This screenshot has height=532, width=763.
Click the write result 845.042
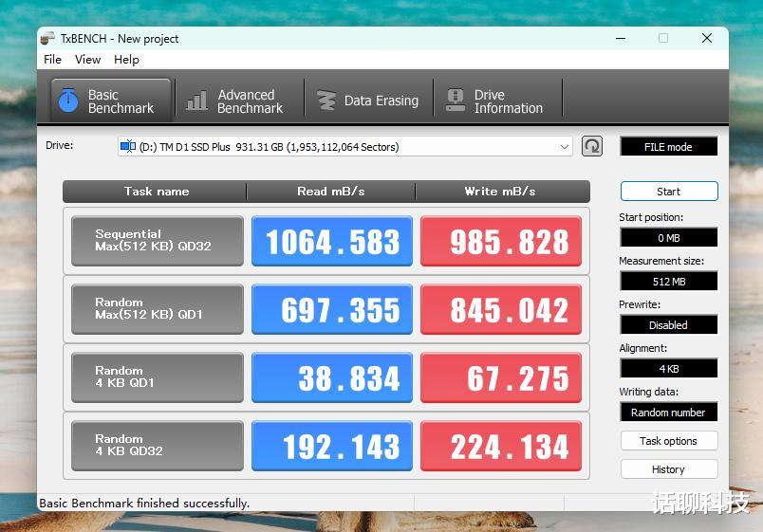tap(501, 309)
